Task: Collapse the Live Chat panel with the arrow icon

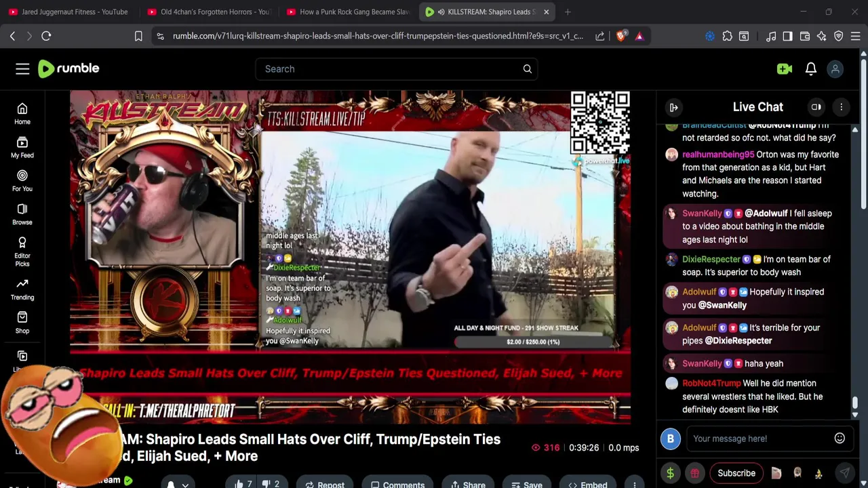Action: [x=674, y=107]
